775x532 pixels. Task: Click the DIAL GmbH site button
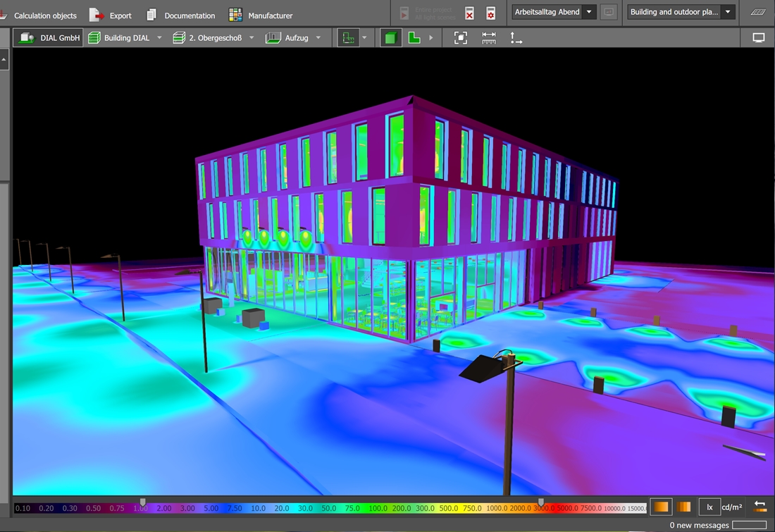(49, 38)
